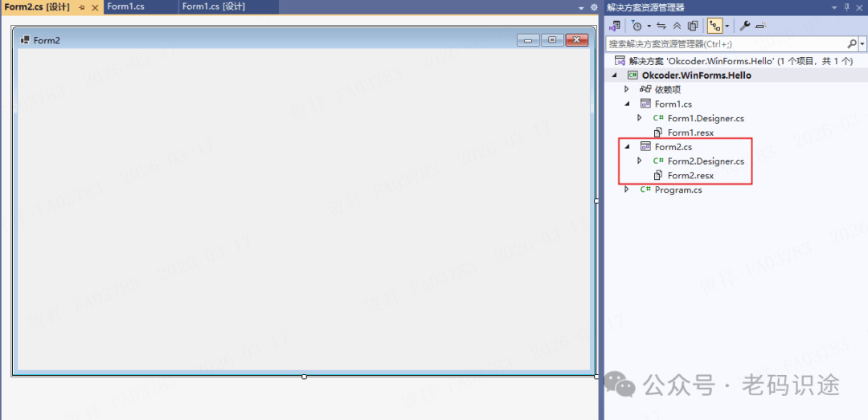
Task: Switch to the Form1.cs code tab
Action: point(125,7)
